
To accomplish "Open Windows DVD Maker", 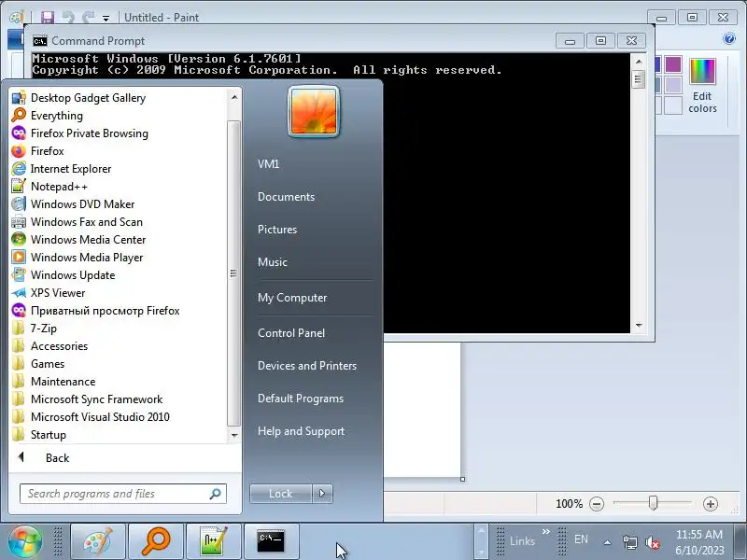I will point(73,203).
